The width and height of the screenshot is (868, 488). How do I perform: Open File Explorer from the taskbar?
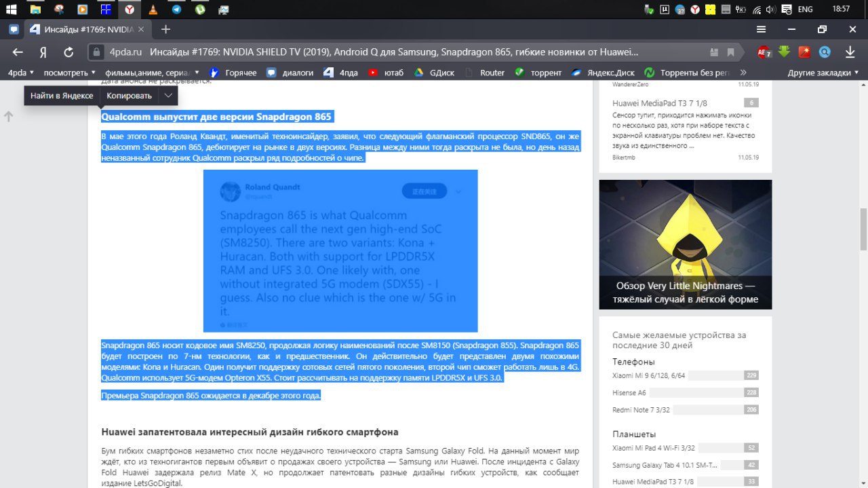pos(35,10)
